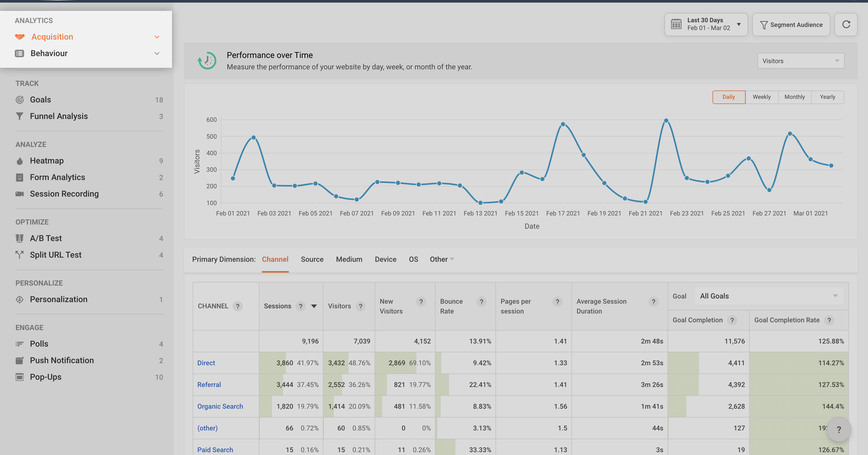Open the floating help question bubble
The width and height of the screenshot is (868, 455).
tap(839, 429)
